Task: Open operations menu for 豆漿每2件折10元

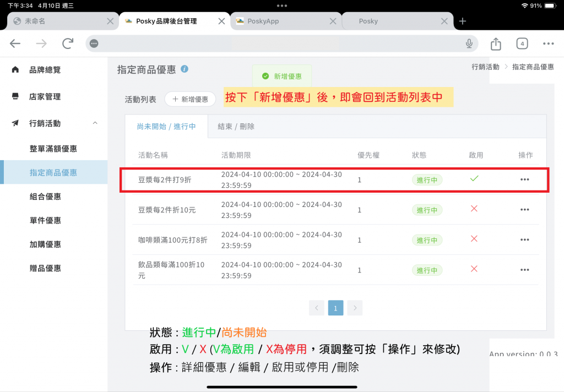Action: point(524,210)
